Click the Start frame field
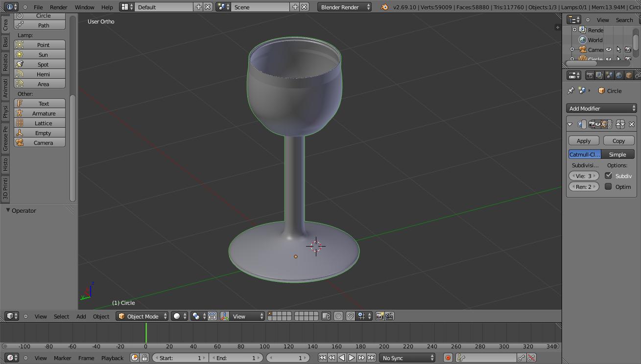This screenshot has width=641, height=364. click(180, 358)
